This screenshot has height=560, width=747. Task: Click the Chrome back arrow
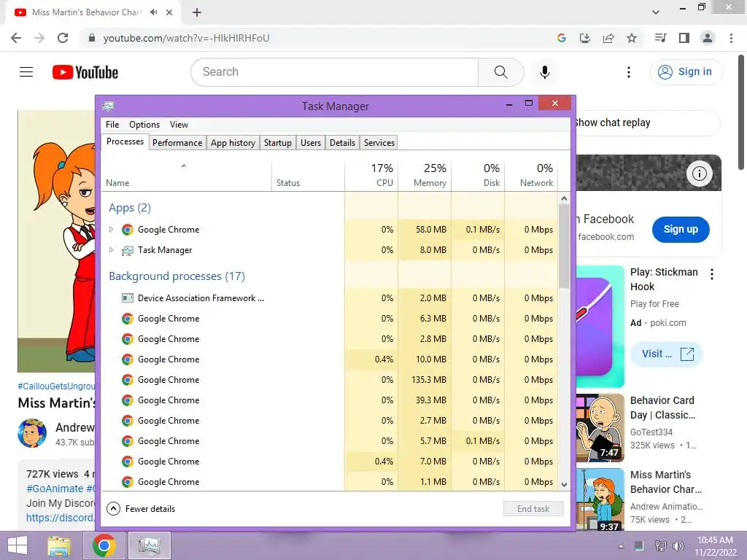click(x=16, y=38)
